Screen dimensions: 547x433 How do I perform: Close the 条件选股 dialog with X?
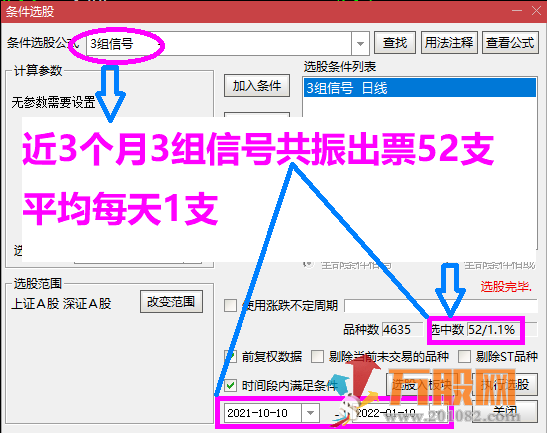[537, 11]
